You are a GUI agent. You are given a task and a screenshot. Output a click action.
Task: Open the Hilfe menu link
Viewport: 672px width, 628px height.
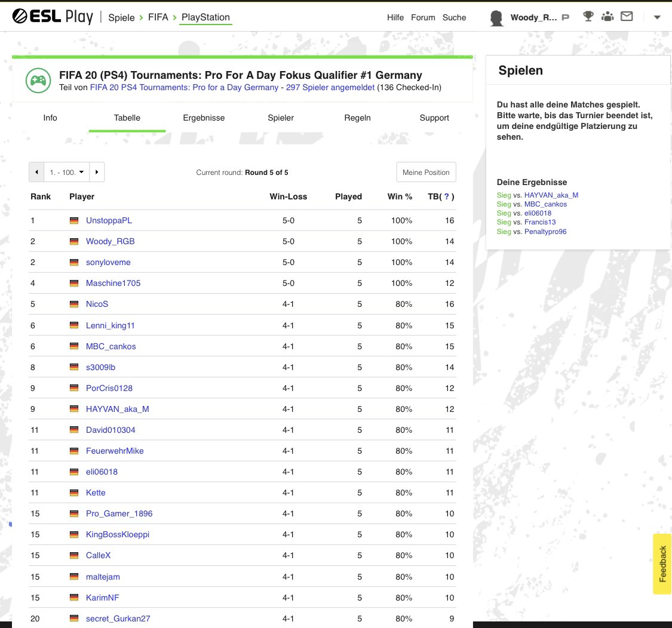pos(395,17)
